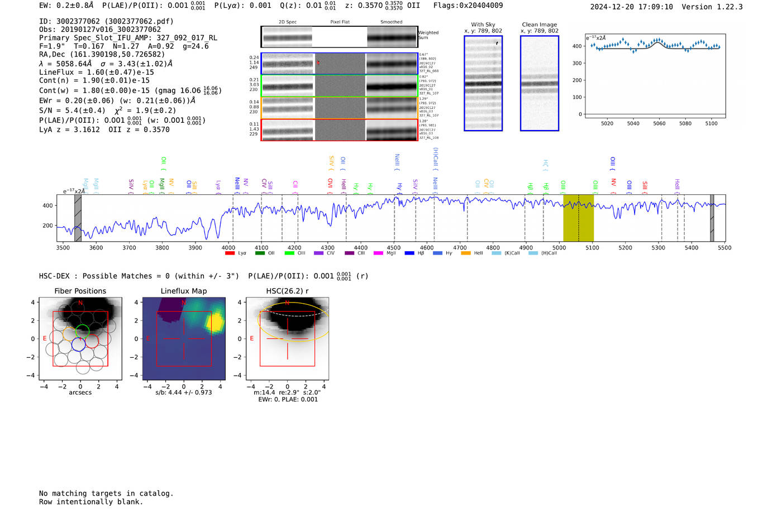Click the orange HeII legend swatch
The width and height of the screenshot is (782, 532).
point(466,253)
